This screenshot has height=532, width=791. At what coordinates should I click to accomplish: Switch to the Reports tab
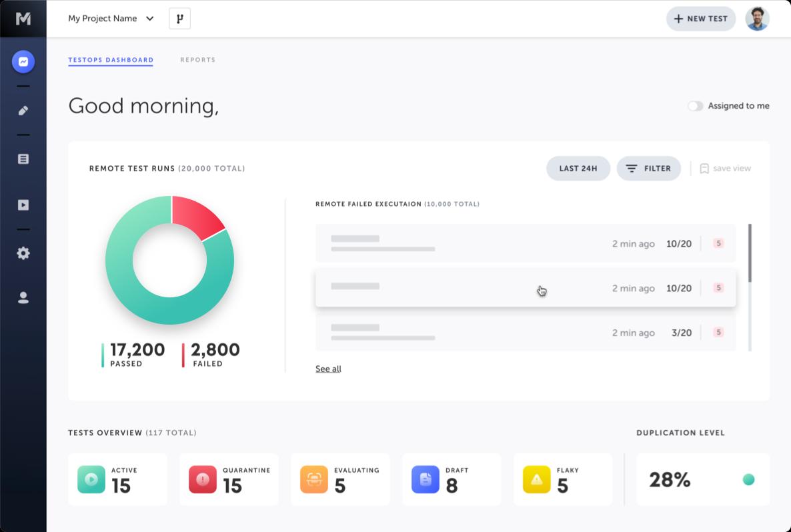[x=197, y=60]
